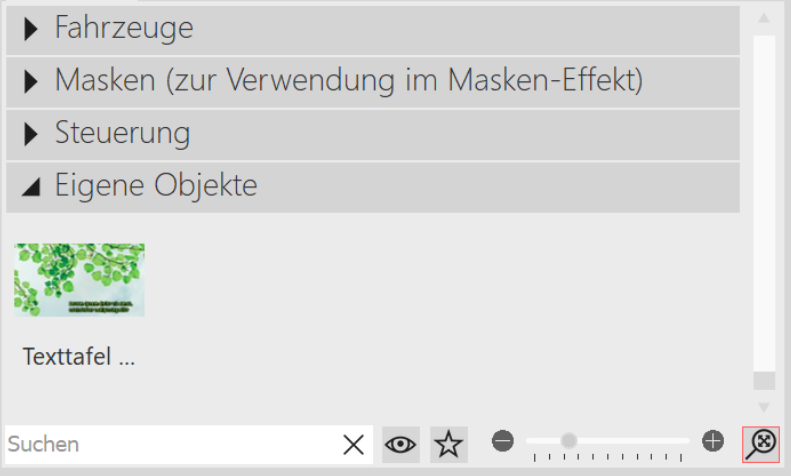Select the Fahrzeuge category header label
The height and width of the screenshot is (476, 791).
124,28
